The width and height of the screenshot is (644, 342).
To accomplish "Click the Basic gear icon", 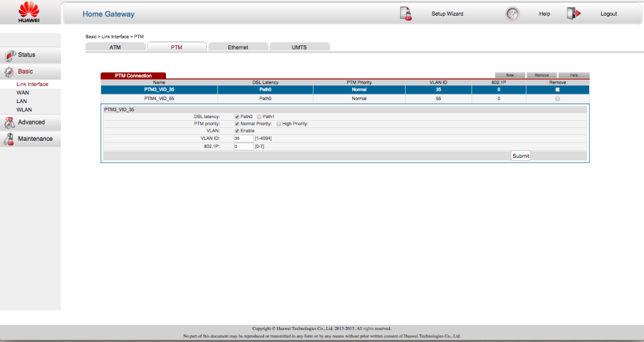I will point(9,72).
